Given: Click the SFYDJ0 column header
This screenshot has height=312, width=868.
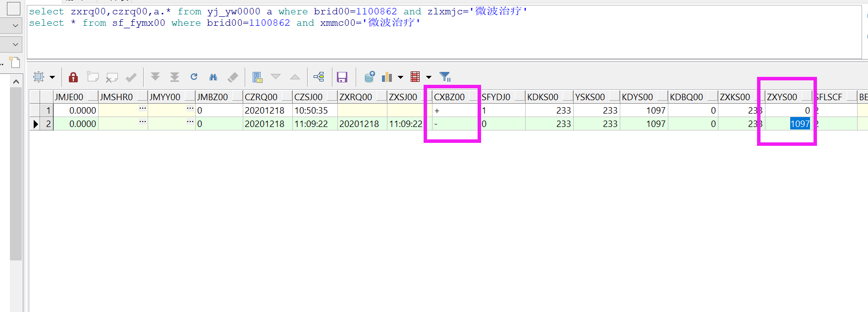Looking at the screenshot, I should pyautogui.click(x=502, y=97).
